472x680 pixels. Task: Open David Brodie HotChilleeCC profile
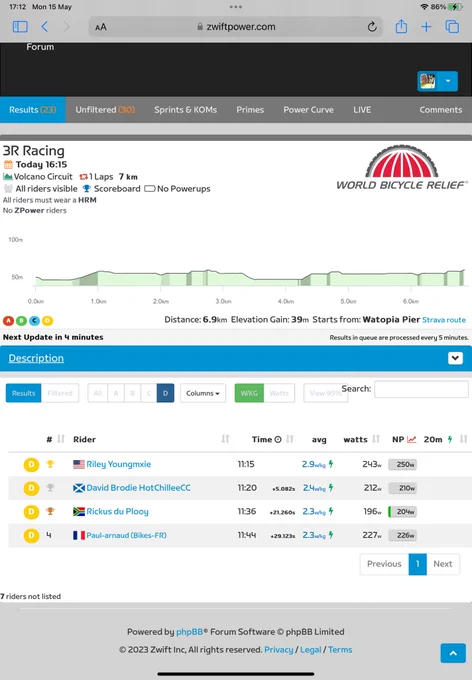[138, 488]
